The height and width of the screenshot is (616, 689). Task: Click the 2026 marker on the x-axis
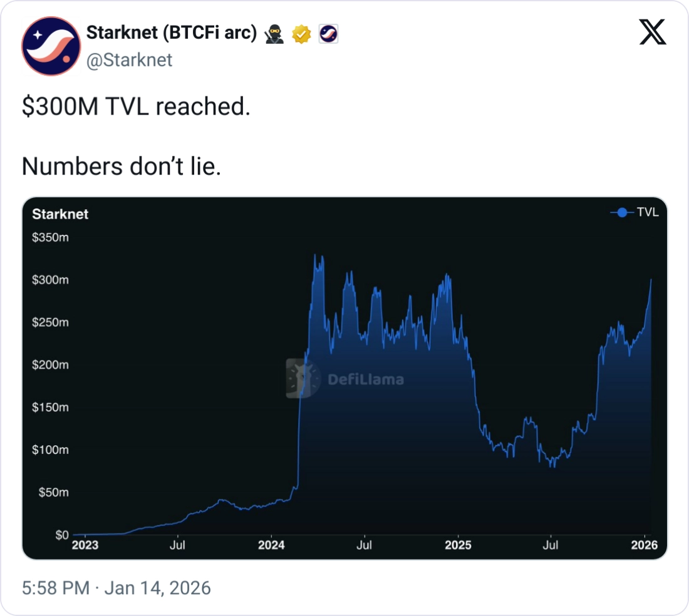(x=645, y=545)
